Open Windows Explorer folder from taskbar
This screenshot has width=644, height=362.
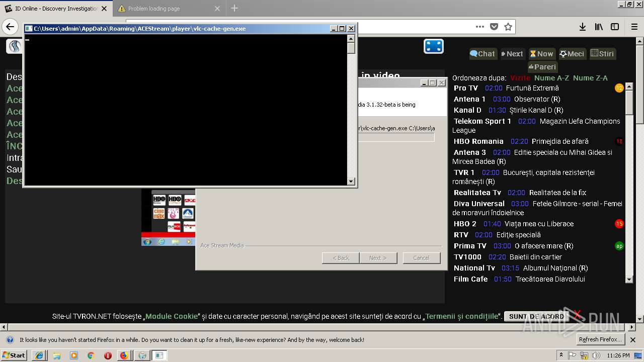pos(57,355)
